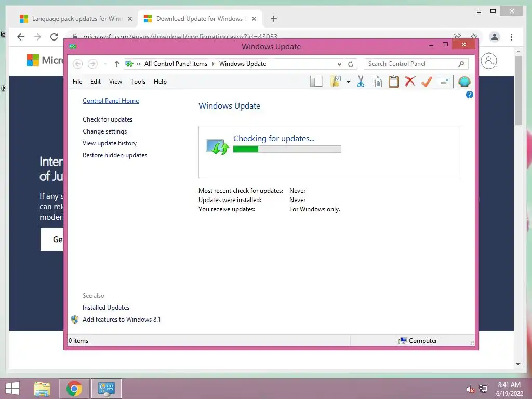532x399 pixels.
Task: Open the Control Panel Home link
Action: [111, 101]
